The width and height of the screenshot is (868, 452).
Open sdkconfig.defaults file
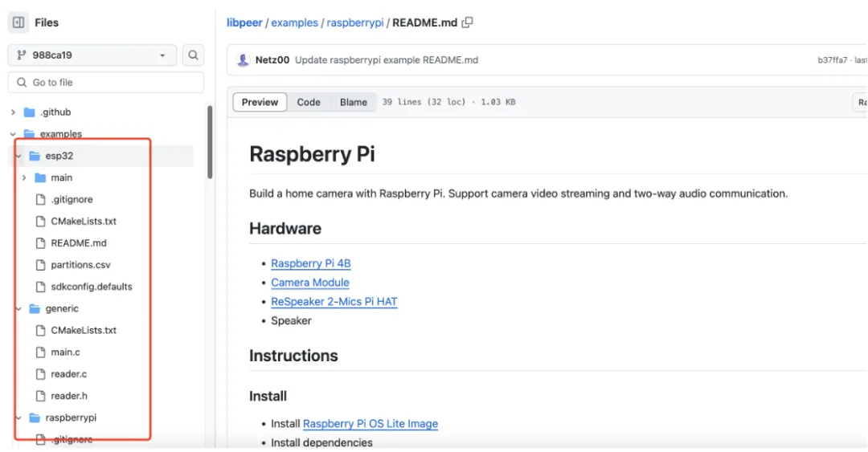[x=92, y=287]
